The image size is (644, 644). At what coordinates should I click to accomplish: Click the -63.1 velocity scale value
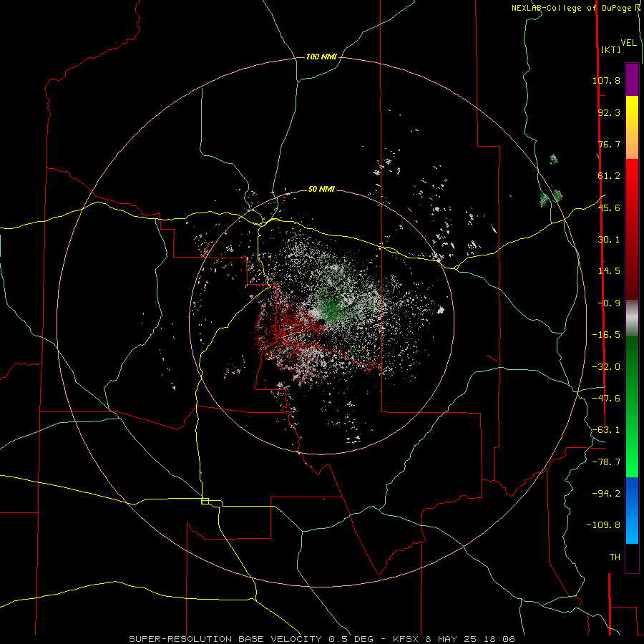(x=606, y=430)
